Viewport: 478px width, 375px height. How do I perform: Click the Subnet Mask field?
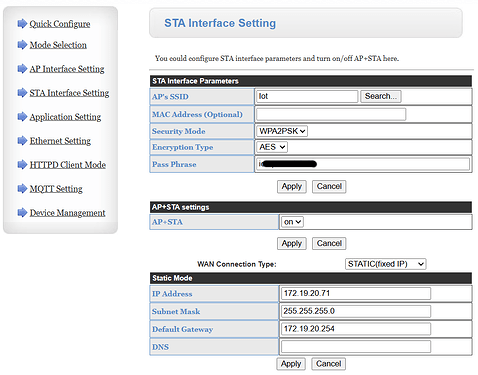click(x=356, y=311)
